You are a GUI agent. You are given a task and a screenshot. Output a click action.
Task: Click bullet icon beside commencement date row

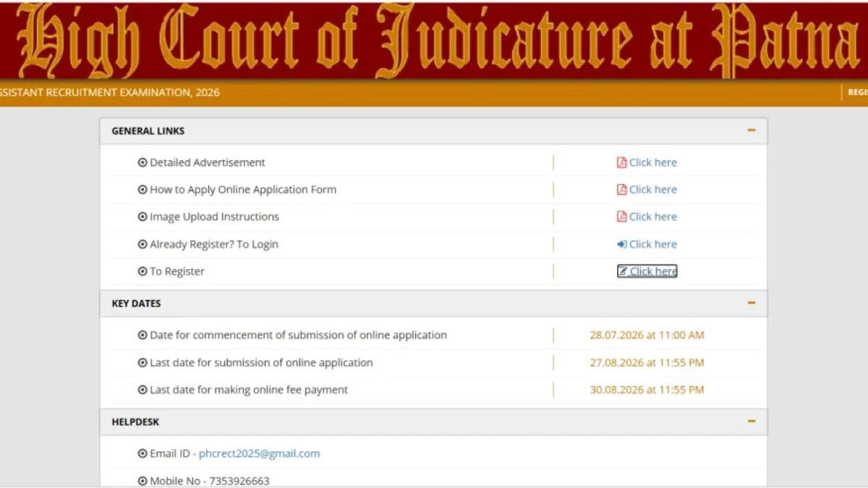point(142,335)
